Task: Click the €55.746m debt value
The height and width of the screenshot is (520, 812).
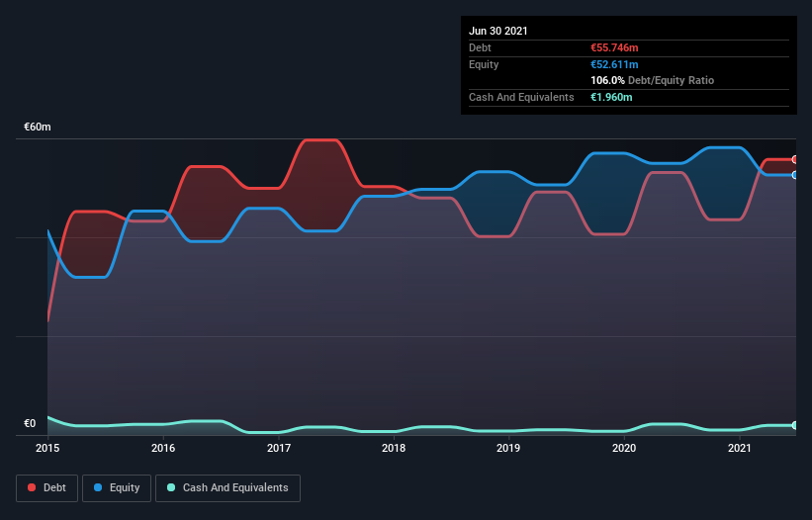Action: pos(614,47)
